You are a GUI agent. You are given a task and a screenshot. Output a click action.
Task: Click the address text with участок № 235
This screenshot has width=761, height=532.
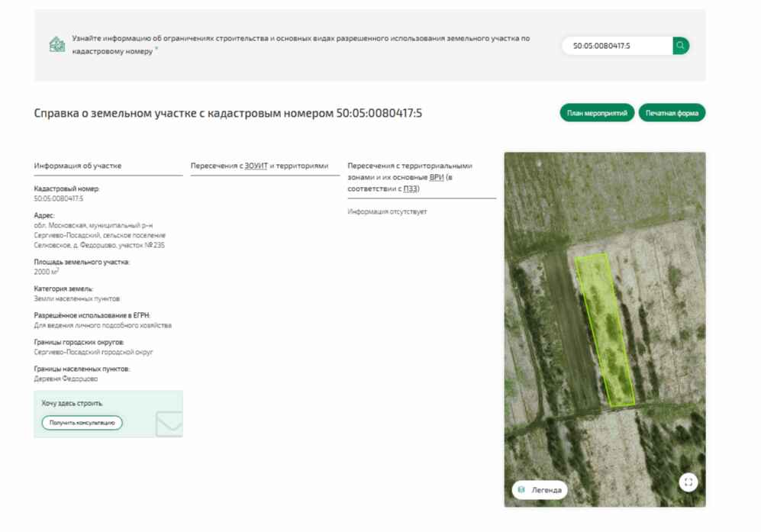pos(99,235)
